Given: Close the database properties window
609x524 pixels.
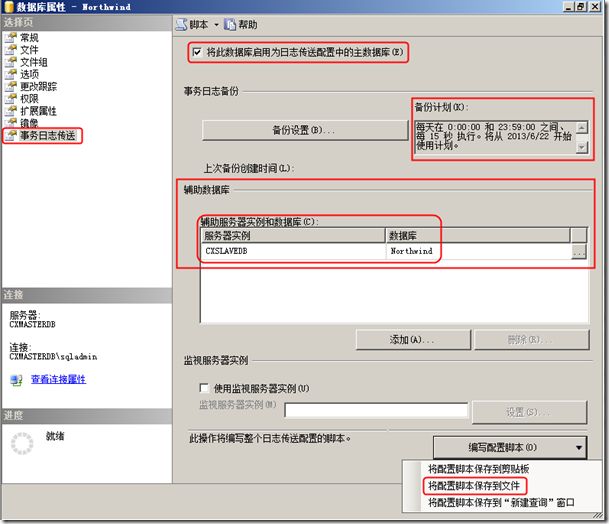Looking at the screenshot, I should click(595, 7).
